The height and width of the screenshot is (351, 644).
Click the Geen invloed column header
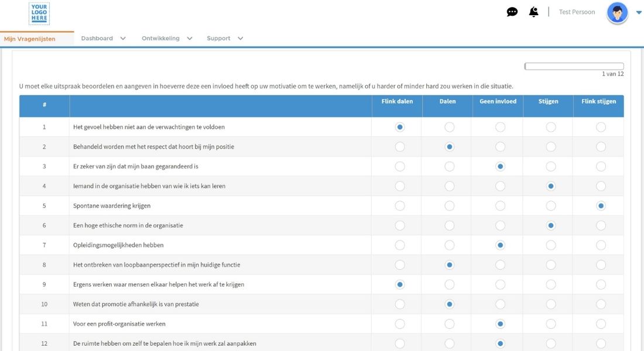tap(498, 102)
